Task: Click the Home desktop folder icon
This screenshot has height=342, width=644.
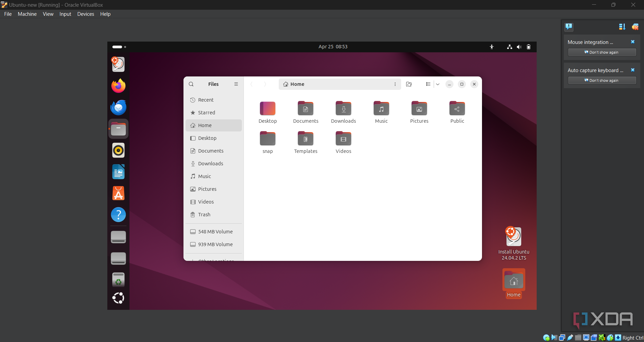Action: (x=514, y=283)
